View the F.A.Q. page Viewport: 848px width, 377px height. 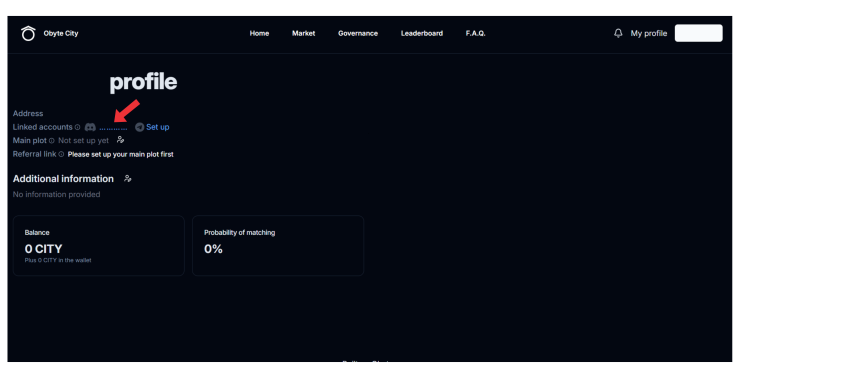pos(475,34)
